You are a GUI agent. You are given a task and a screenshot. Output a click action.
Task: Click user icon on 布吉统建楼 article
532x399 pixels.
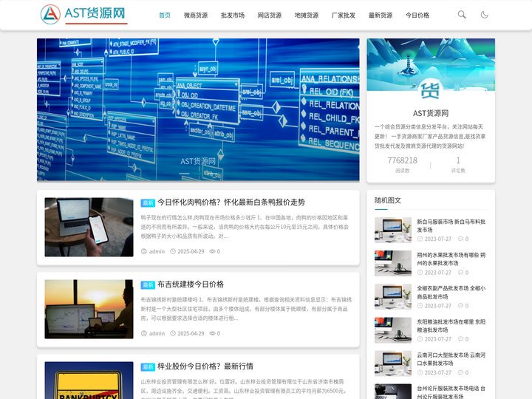click(144, 333)
